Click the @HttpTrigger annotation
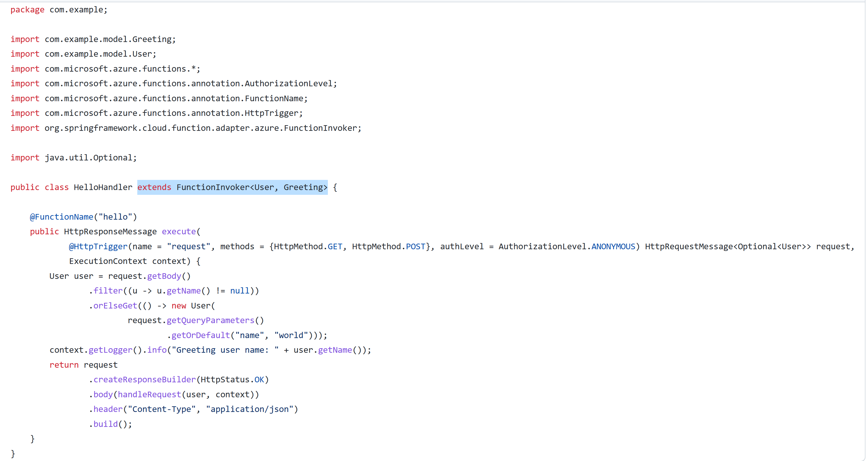Viewport: 868px width, 461px height. [x=98, y=246]
